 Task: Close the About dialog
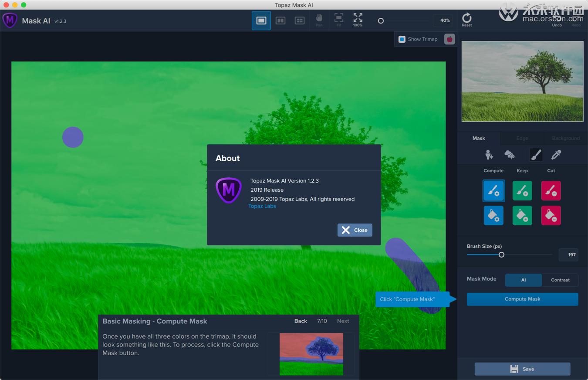pyautogui.click(x=355, y=230)
